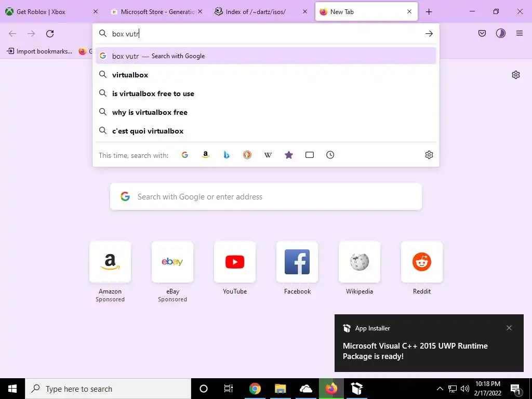Personalize the new tab with the gear icon
The image size is (532, 399).
point(516,75)
